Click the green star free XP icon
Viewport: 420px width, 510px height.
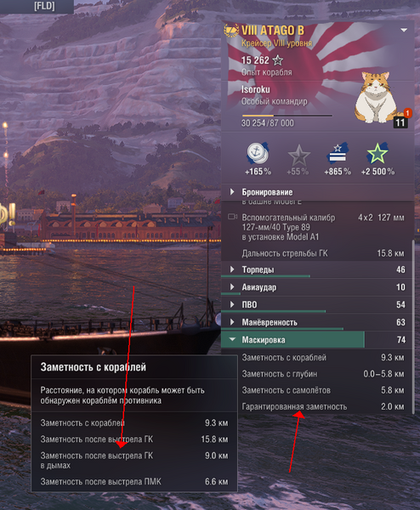pos(377,153)
